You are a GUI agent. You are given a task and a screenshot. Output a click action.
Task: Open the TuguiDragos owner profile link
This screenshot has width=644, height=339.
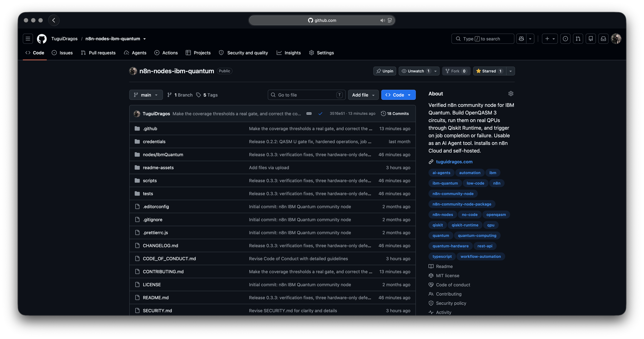pyautogui.click(x=64, y=39)
